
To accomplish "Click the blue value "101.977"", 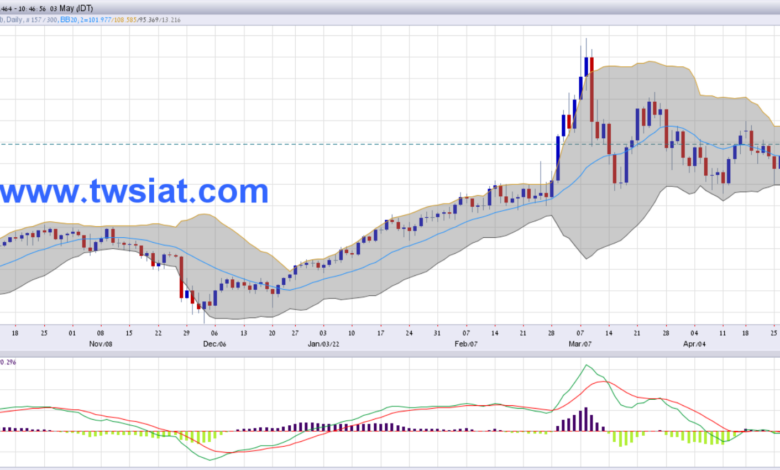I will tap(99, 20).
